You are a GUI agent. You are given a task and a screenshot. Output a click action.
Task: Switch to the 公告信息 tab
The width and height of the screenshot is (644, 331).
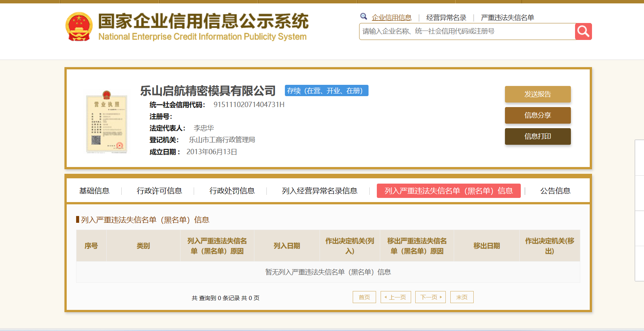tap(555, 191)
